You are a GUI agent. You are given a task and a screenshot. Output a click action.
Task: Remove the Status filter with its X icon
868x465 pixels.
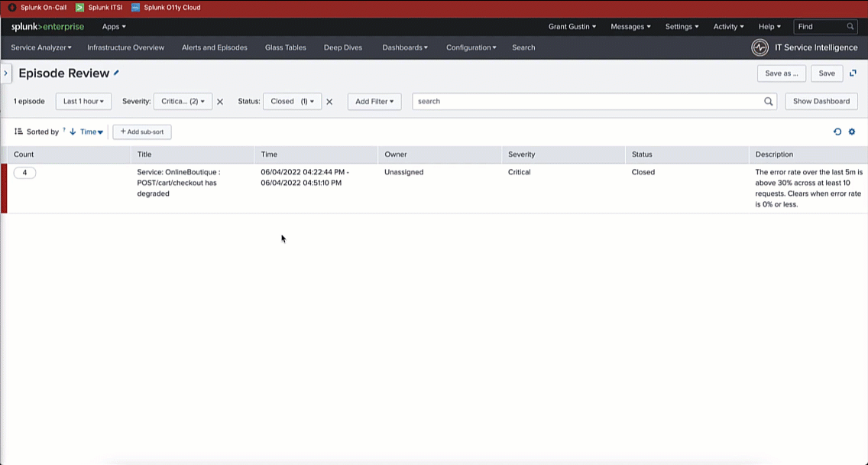329,102
